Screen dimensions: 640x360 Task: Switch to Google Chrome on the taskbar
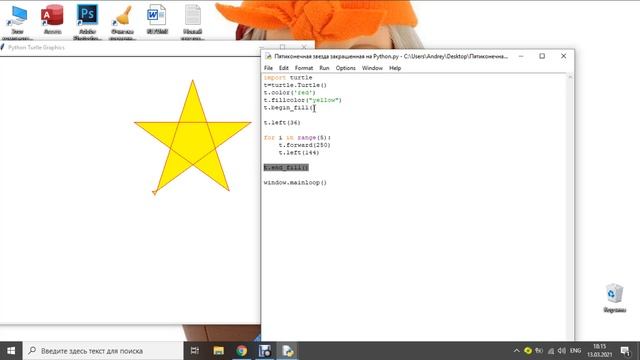(241, 351)
